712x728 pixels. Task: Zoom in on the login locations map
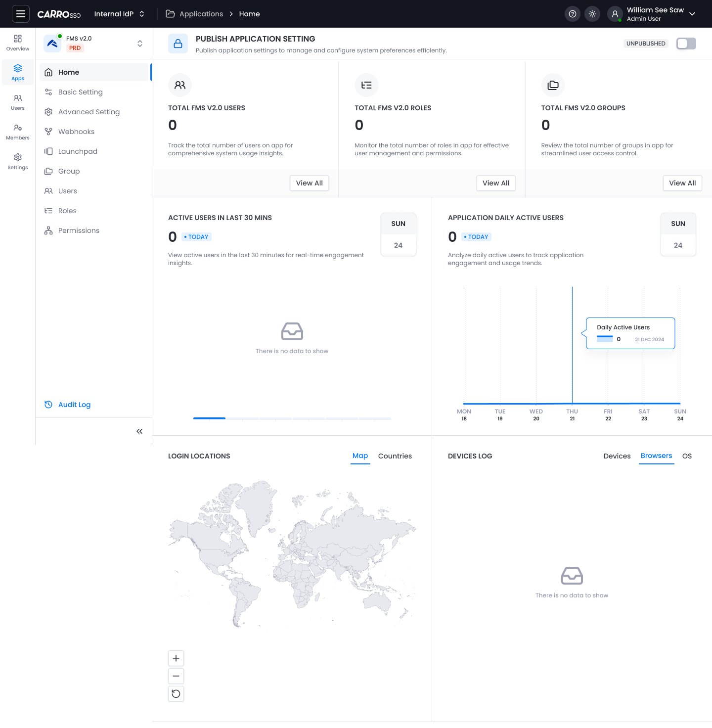pos(176,658)
